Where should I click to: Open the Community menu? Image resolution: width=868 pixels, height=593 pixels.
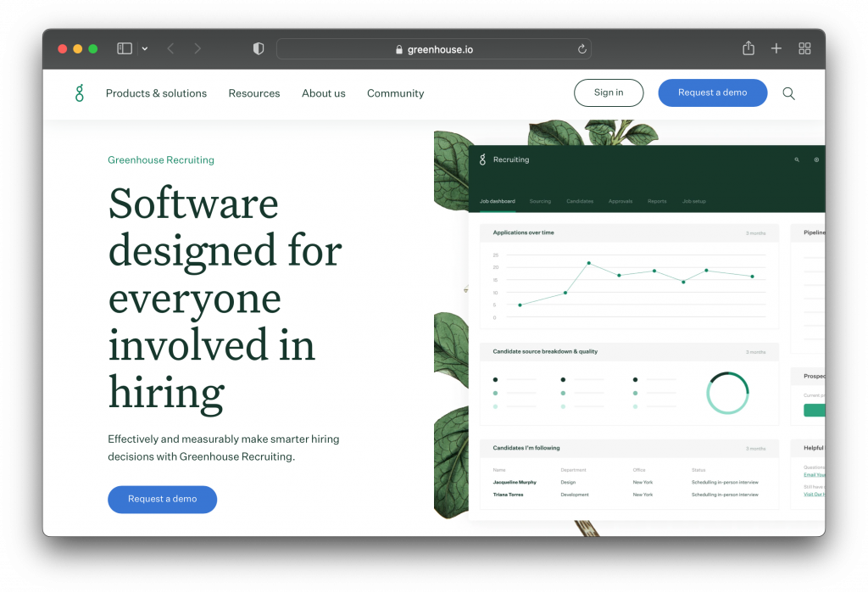pyautogui.click(x=395, y=93)
